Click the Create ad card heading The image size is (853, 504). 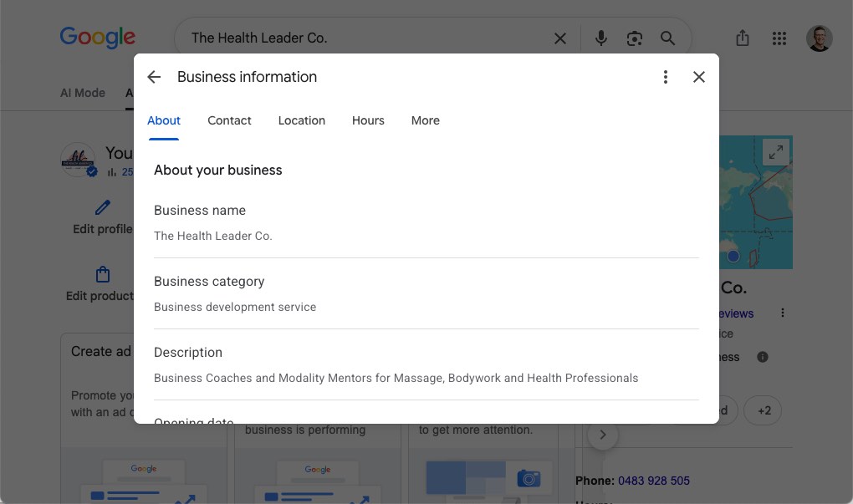(101, 351)
